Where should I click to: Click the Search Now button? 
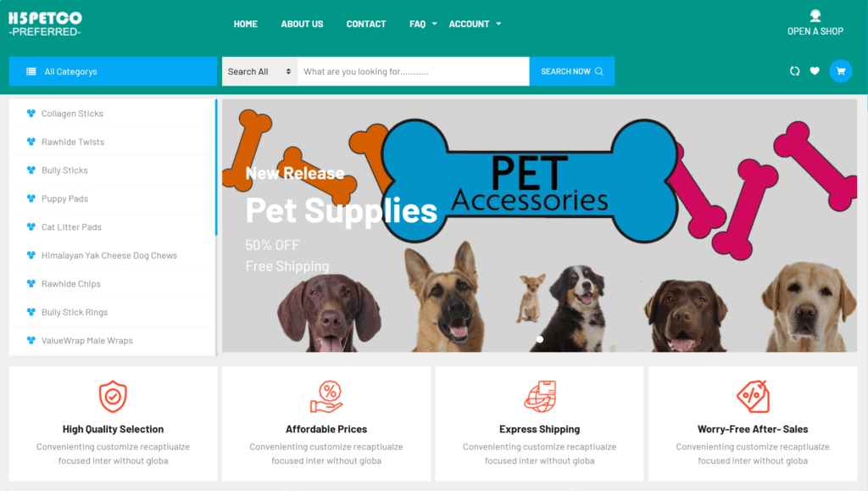tap(572, 71)
